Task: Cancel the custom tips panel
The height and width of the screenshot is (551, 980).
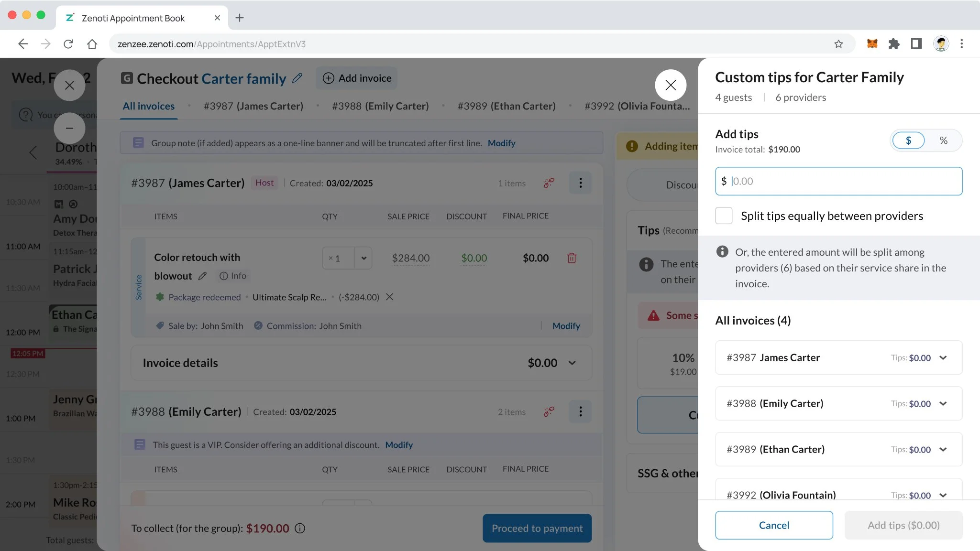Action: 773,525
